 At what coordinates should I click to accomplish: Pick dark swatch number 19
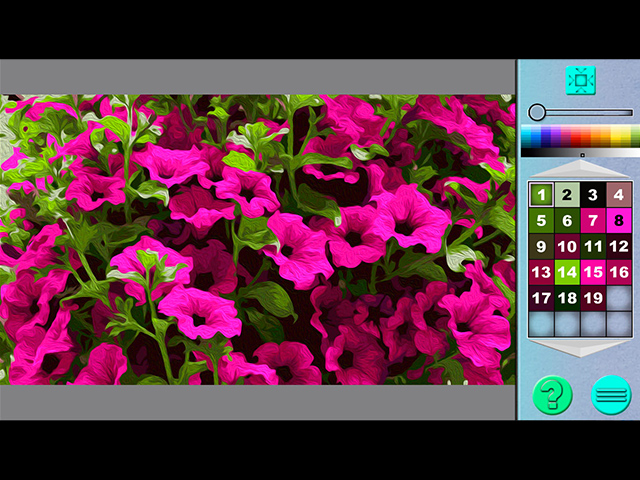593,298
